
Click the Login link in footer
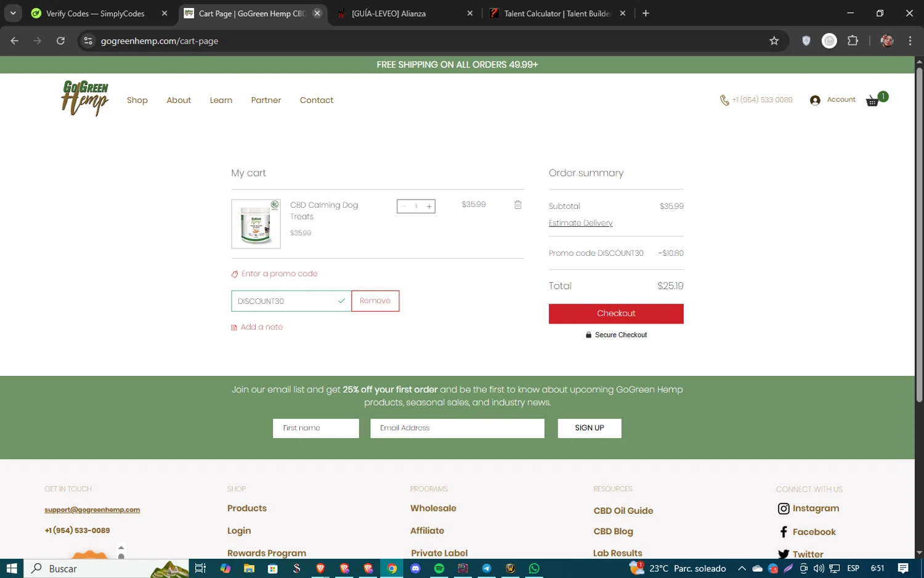click(239, 531)
